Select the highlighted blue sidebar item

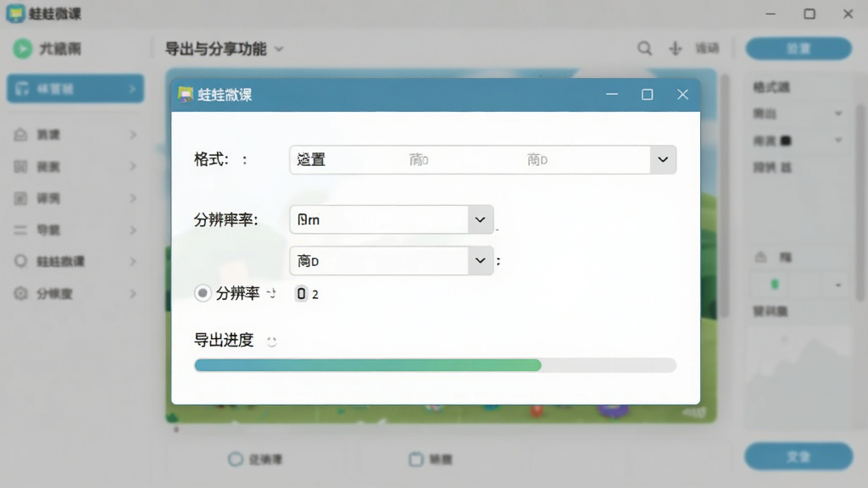click(75, 88)
